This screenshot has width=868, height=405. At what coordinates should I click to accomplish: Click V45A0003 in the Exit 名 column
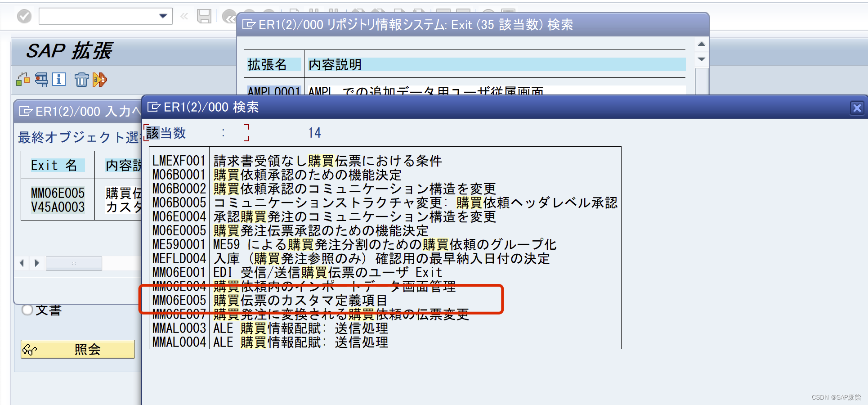point(58,207)
